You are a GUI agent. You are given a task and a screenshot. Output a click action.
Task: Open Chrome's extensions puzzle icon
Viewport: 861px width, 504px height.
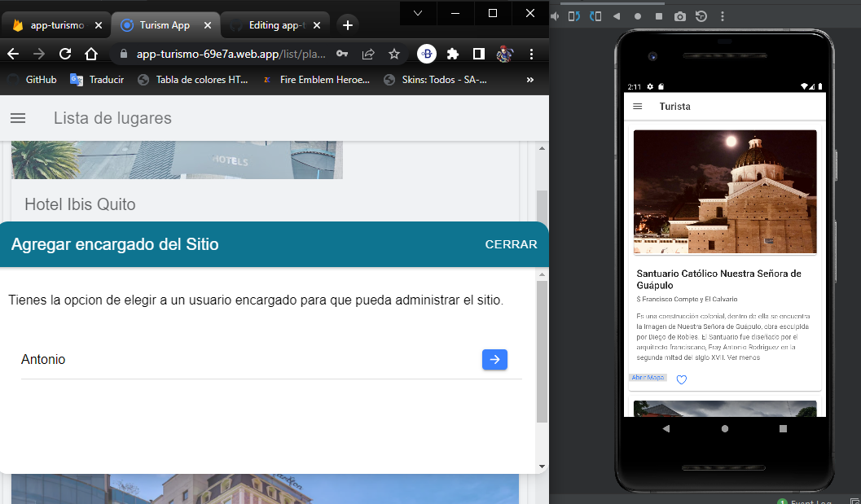[x=453, y=54]
